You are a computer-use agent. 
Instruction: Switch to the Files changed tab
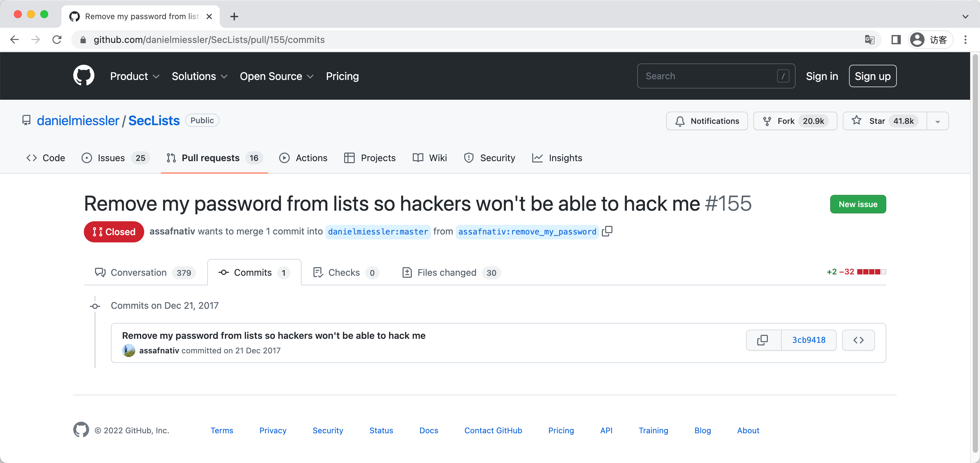[451, 272]
